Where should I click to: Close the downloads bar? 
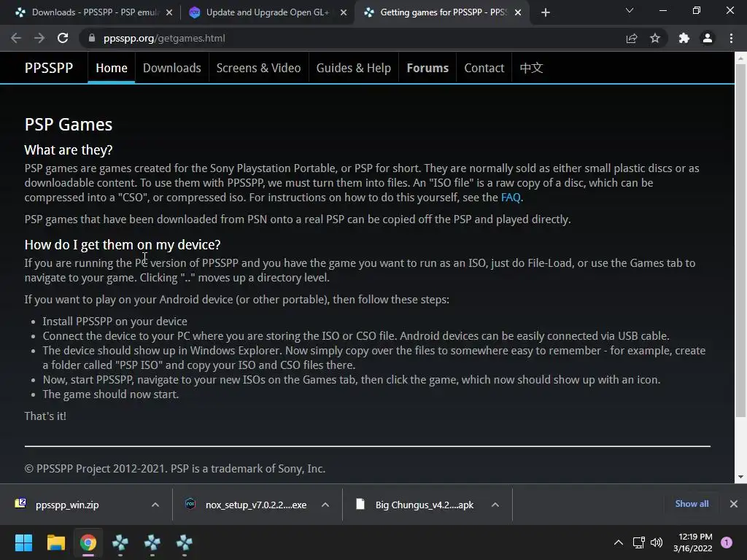734,504
